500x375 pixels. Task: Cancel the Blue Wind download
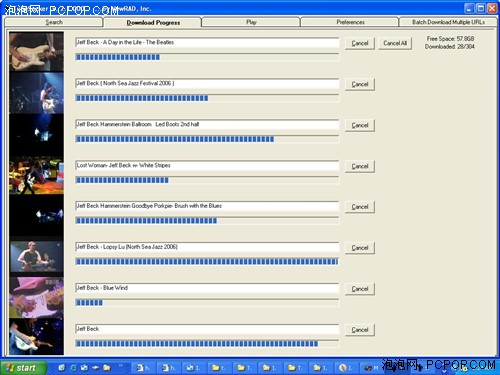point(360,289)
